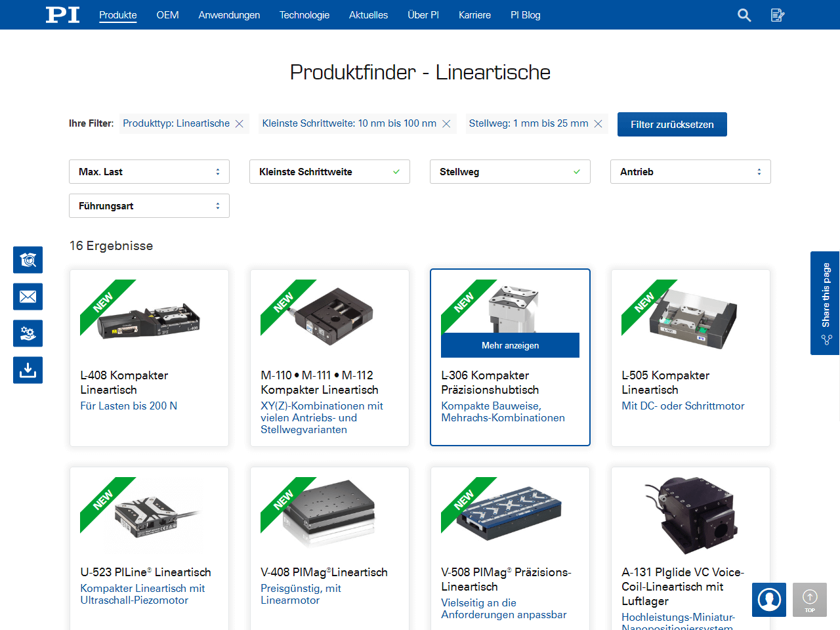
Task: Open L-408 Kompakter Lineartisch title link
Action: coord(124,383)
